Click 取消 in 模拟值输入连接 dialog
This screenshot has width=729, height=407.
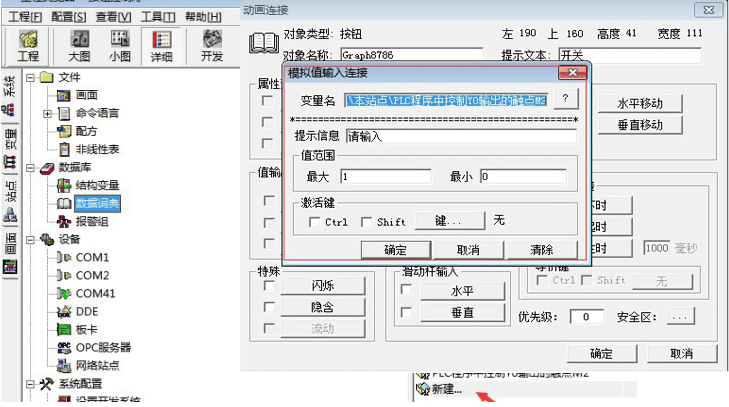click(x=468, y=250)
